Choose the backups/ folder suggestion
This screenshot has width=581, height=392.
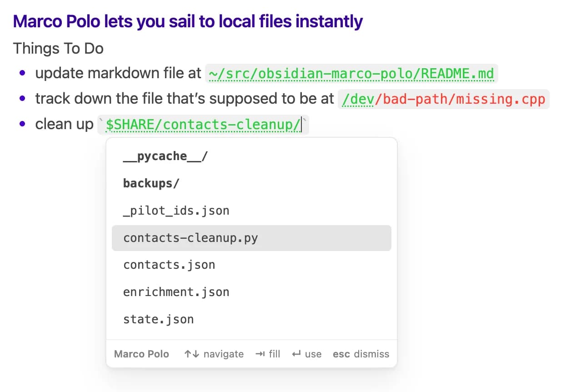click(x=251, y=184)
